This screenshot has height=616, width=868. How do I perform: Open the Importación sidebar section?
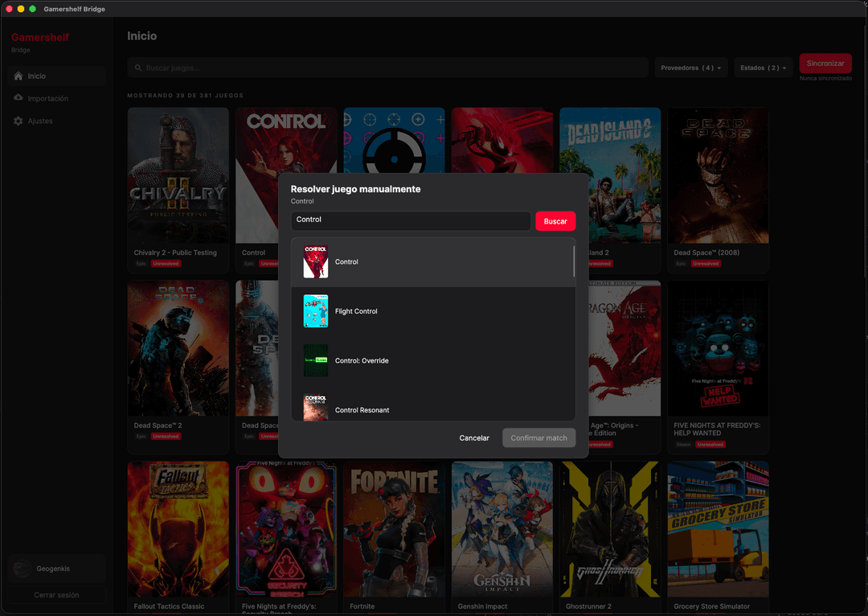tap(48, 98)
